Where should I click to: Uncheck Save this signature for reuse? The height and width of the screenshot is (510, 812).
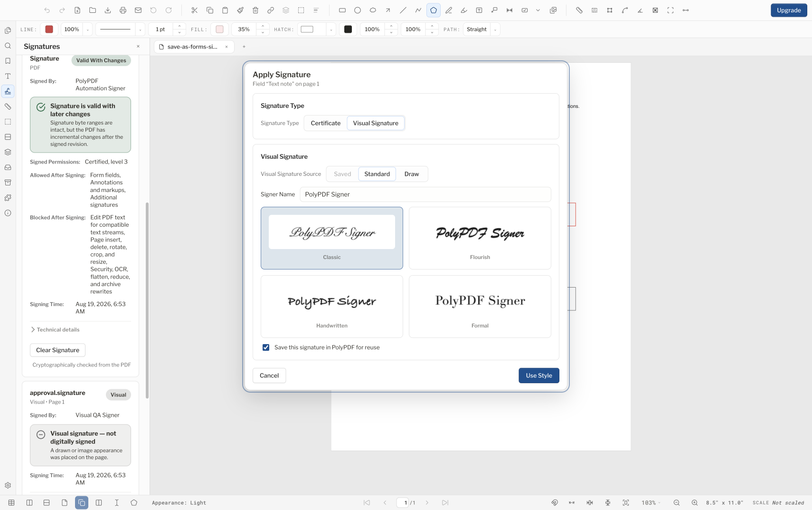coord(266,347)
